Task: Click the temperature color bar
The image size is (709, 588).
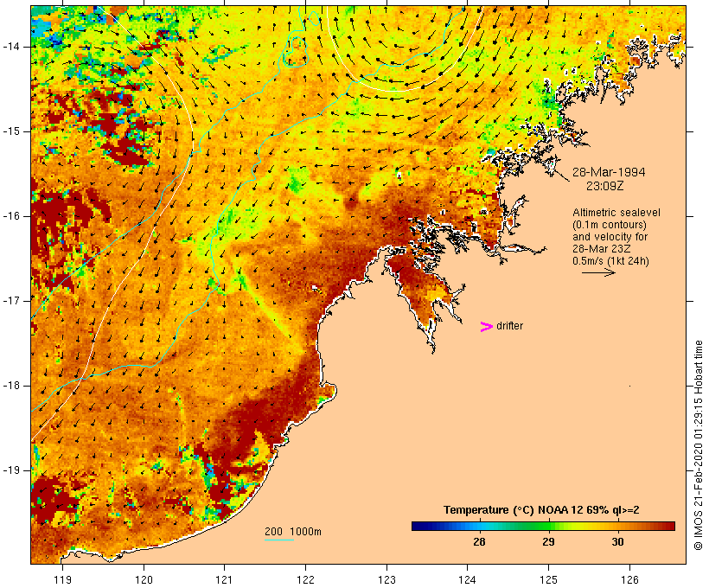Action: click(543, 526)
